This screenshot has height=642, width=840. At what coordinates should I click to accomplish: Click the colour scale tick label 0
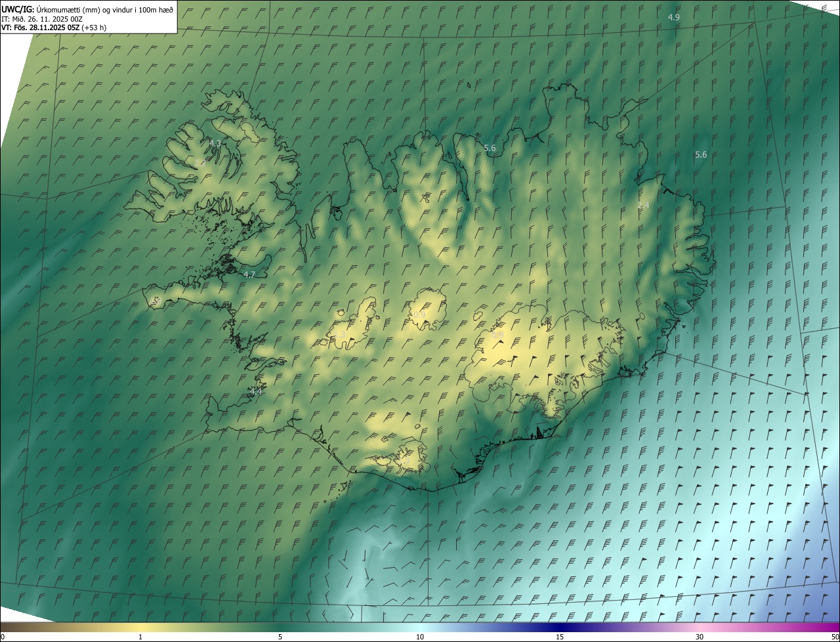(3, 637)
